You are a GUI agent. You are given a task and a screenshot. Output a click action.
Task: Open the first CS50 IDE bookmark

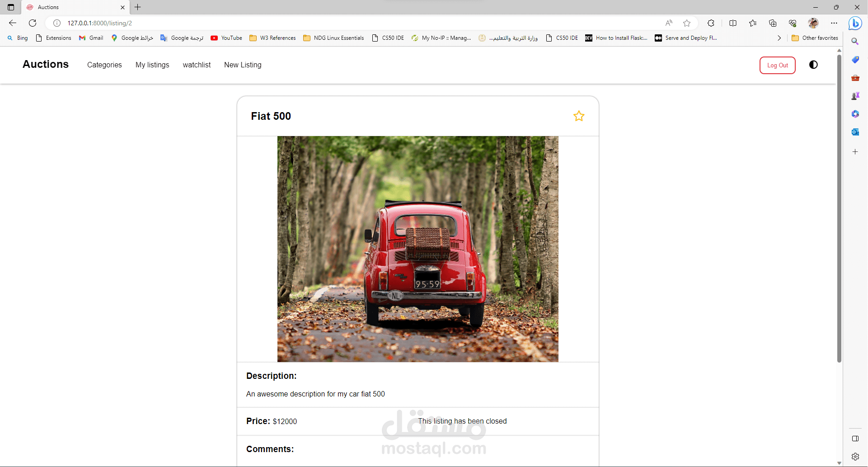pyautogui.click(x=388, y=38)
